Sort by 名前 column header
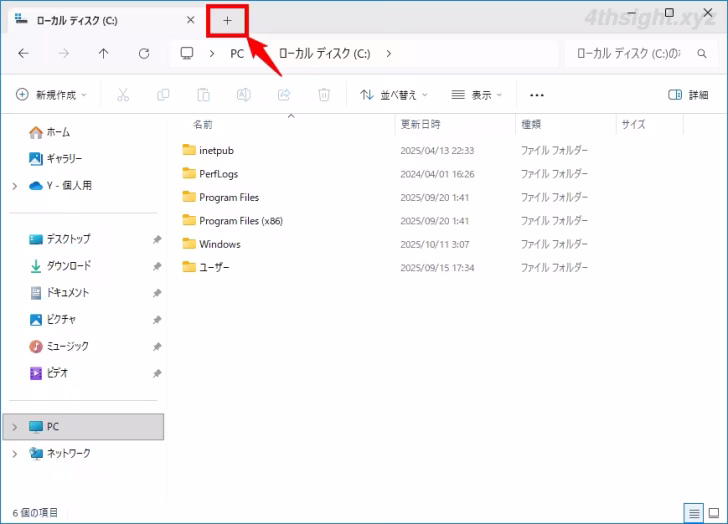 click(203, 124)
